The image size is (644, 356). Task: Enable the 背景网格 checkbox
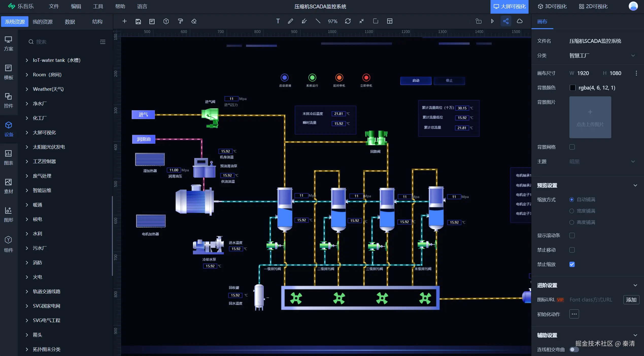tap(572, 147)
